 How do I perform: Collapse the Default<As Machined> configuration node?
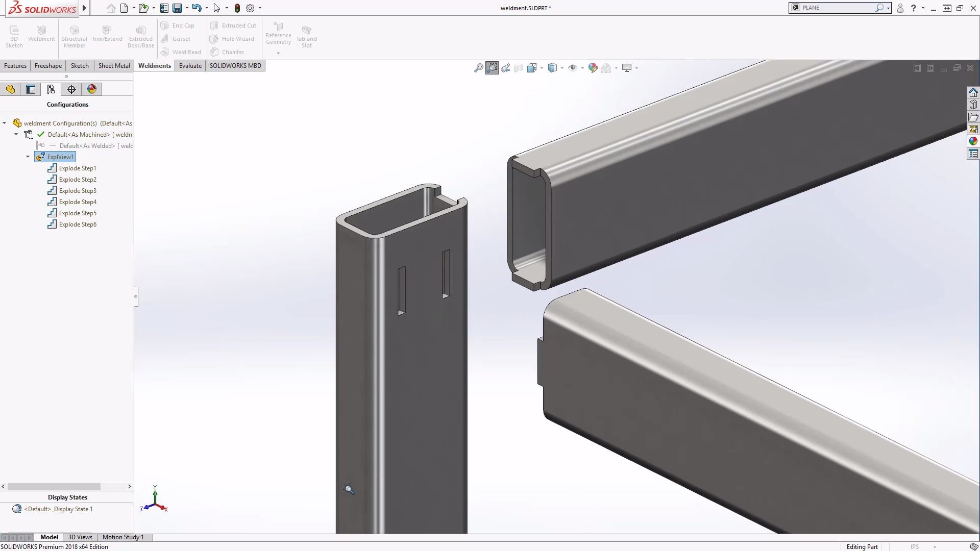tap(16, 134)
